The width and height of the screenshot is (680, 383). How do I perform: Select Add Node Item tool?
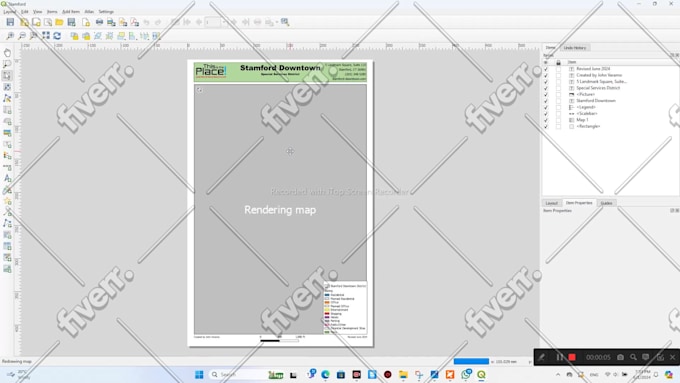point(7,223)
